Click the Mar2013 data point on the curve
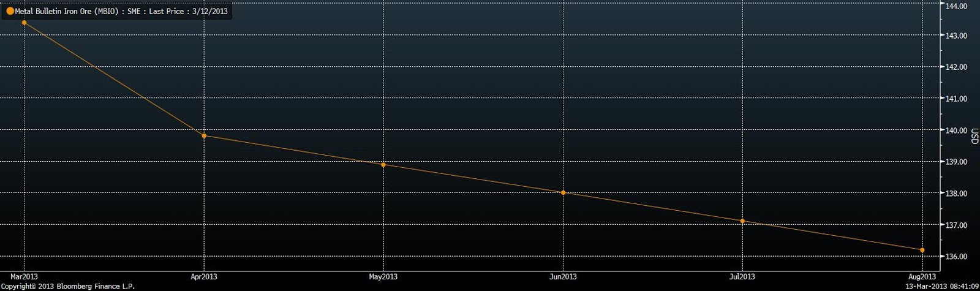This screenshot has height=291, width=980. (24, 23)
